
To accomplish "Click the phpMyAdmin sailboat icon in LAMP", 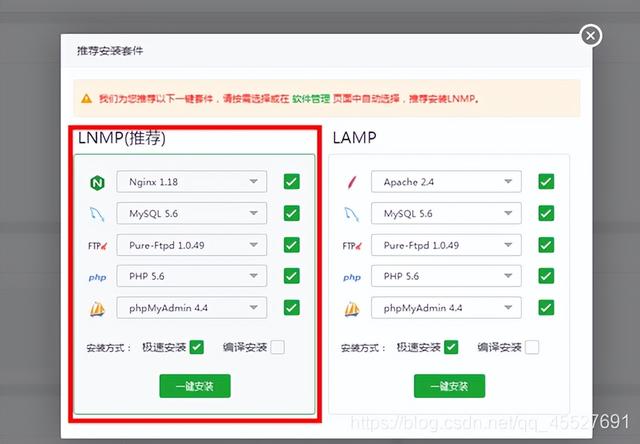I will tap(352, 309).
